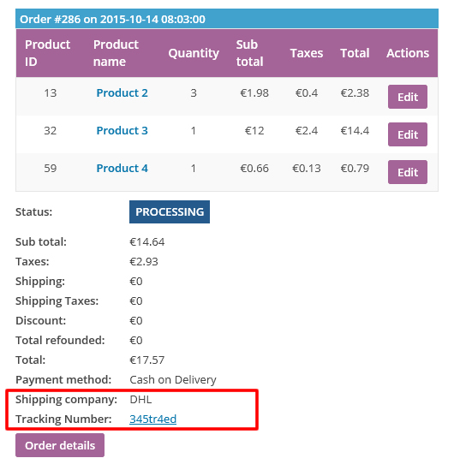Click the Sub total column header

pos(249,53)
